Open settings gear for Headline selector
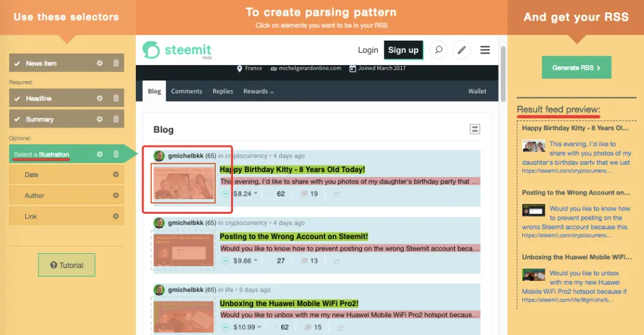Screen dimensions: 644x335 pos(99,98)
